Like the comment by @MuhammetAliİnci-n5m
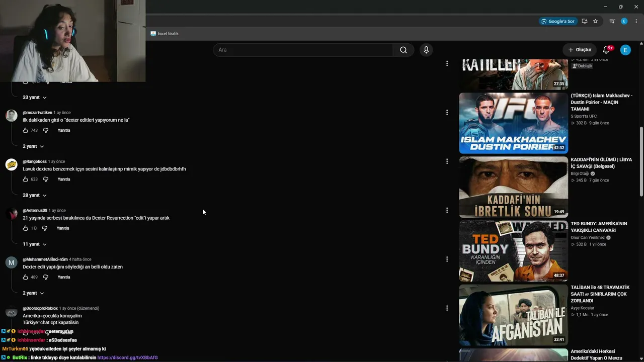This screenshot has height=362, width=644. point(25,277)
